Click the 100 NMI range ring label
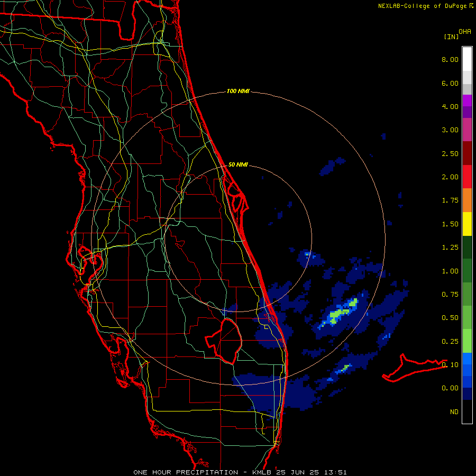 (238, 91)
